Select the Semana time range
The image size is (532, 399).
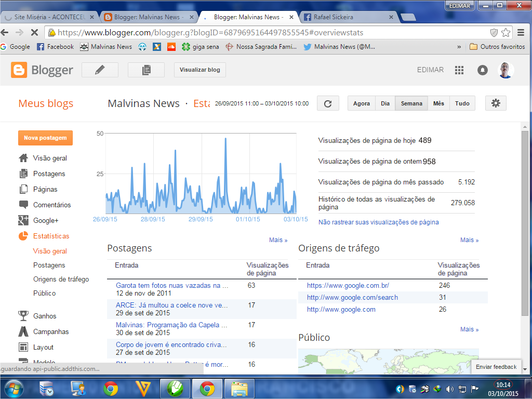pyautogui.click(x=411, y=103)
